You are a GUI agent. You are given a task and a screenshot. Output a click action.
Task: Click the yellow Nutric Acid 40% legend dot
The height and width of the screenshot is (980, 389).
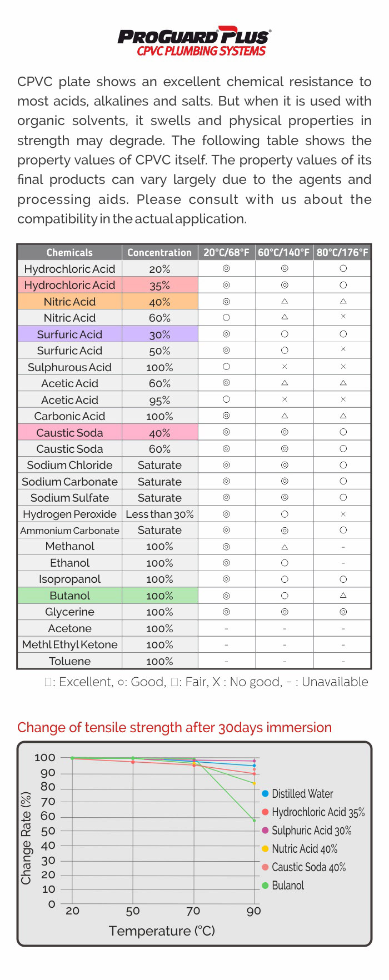tap(266, 848)
